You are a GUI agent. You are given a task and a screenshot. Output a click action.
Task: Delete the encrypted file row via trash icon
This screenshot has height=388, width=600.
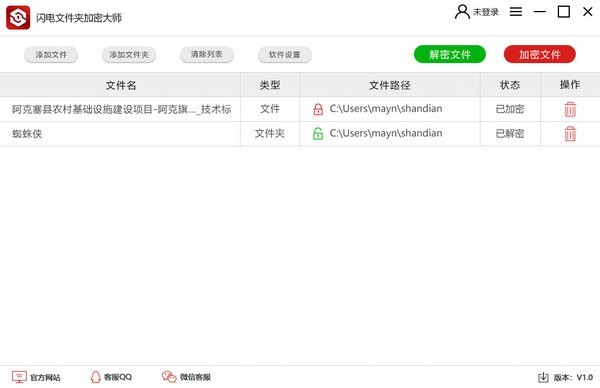pos(570,109)
